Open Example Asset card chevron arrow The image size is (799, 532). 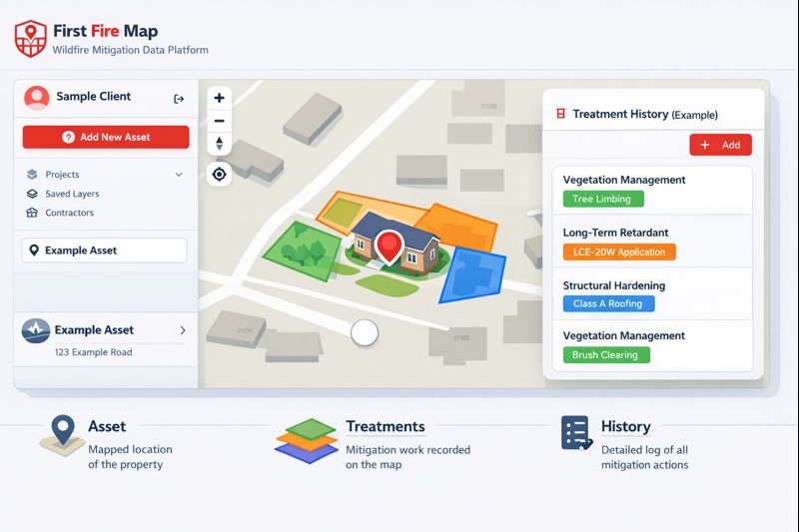coord(182,329)
